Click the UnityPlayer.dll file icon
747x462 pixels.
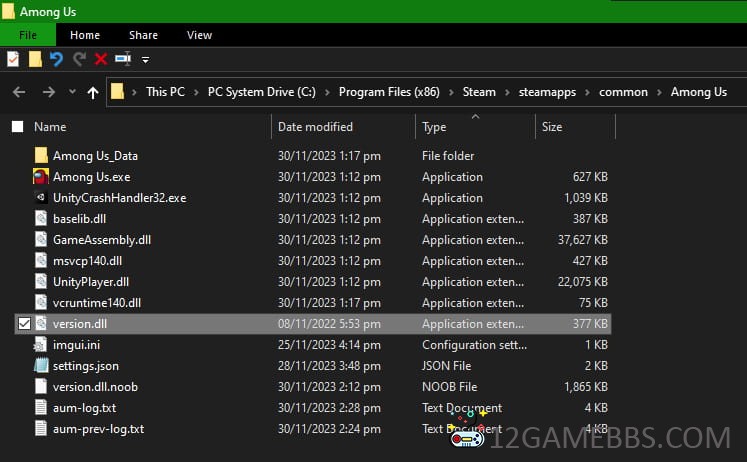[41, 281]
